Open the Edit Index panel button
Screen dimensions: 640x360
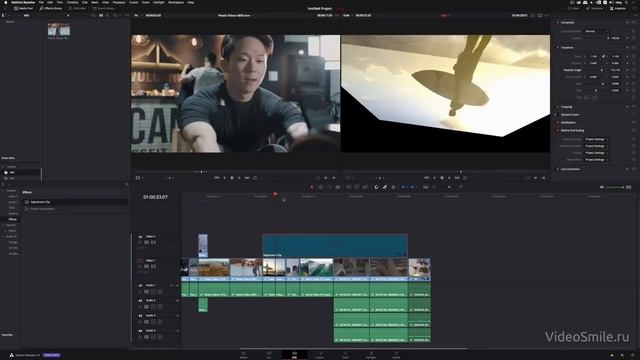click(x=77, y=8)
